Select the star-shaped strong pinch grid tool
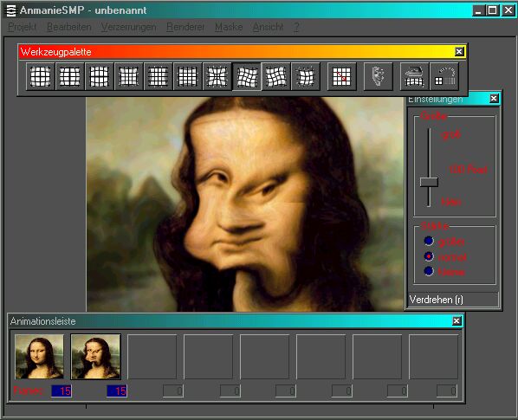Screen dimensions: 518x420 [217, 76]
